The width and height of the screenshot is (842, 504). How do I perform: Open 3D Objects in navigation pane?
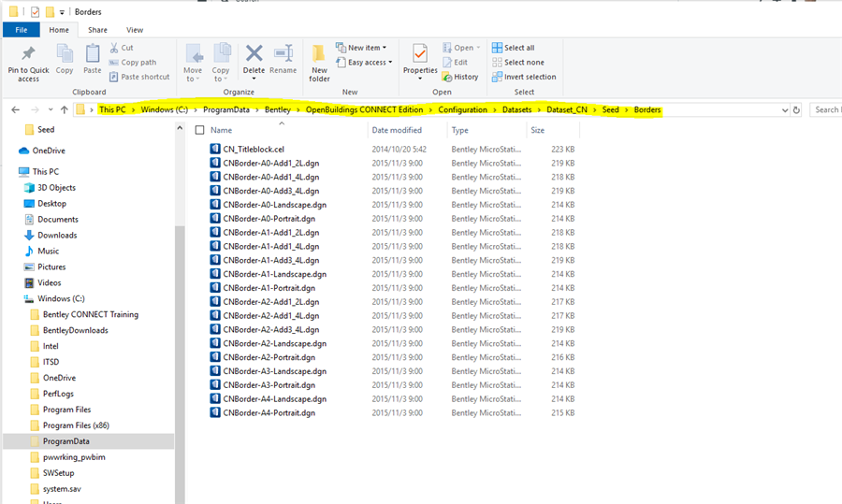50,188
